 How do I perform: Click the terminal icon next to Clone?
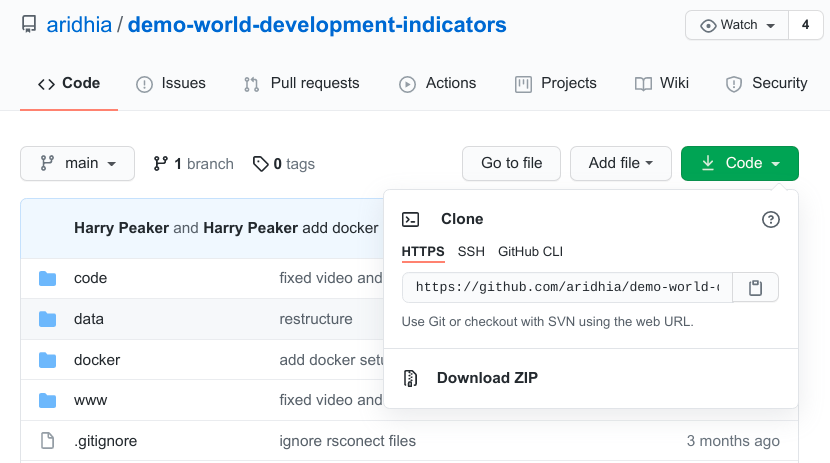(x=410, y=220)
